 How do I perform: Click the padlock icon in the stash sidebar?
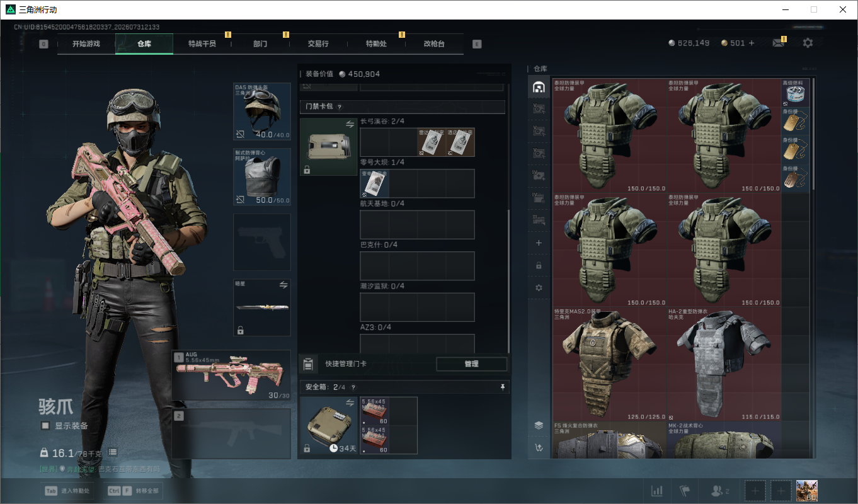click(x=539, y=265)
